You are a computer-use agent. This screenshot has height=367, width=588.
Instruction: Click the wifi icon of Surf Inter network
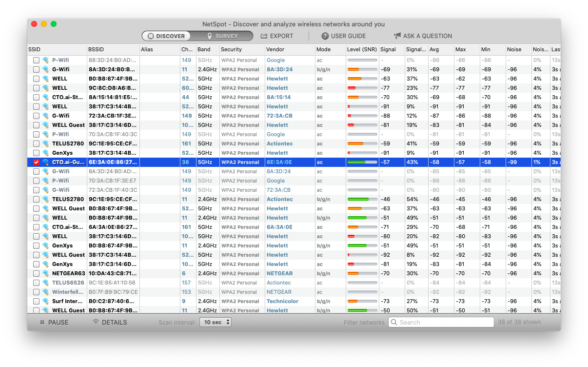(46, 301)
